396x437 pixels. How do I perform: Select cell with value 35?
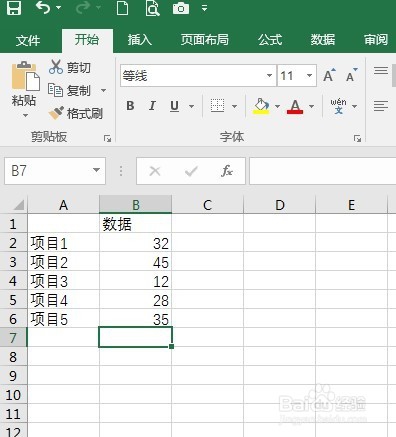pos(136,319)
